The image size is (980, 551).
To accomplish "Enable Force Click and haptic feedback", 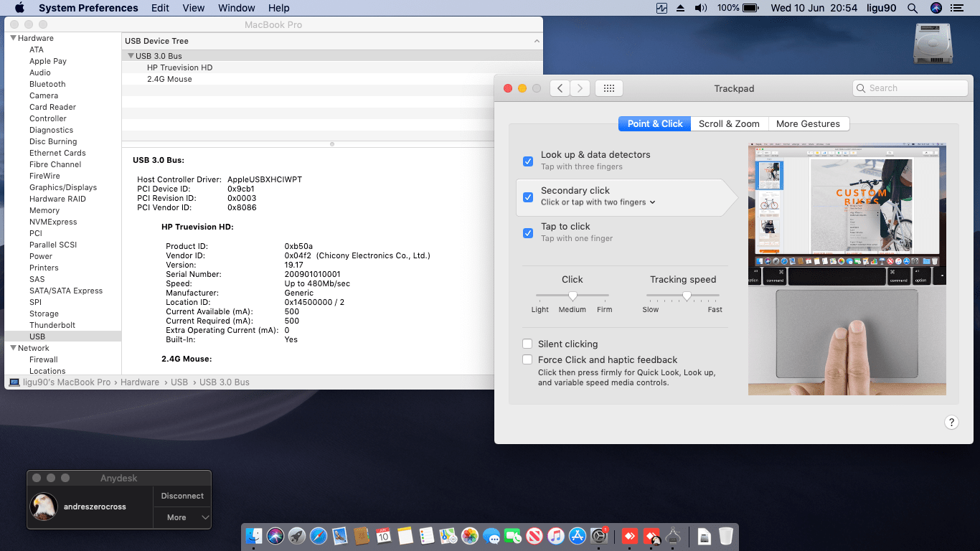I will [528, 359].
